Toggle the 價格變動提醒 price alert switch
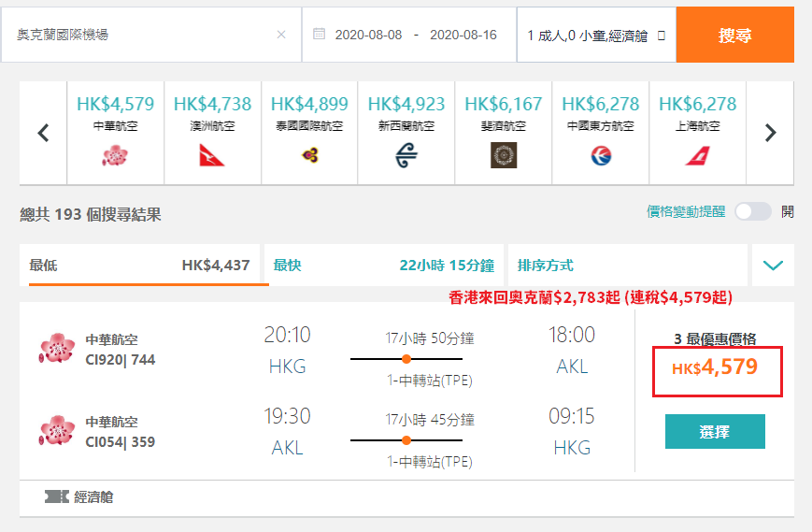The height and width of the screenshot is (532, 812). click(x=753, y=211)
